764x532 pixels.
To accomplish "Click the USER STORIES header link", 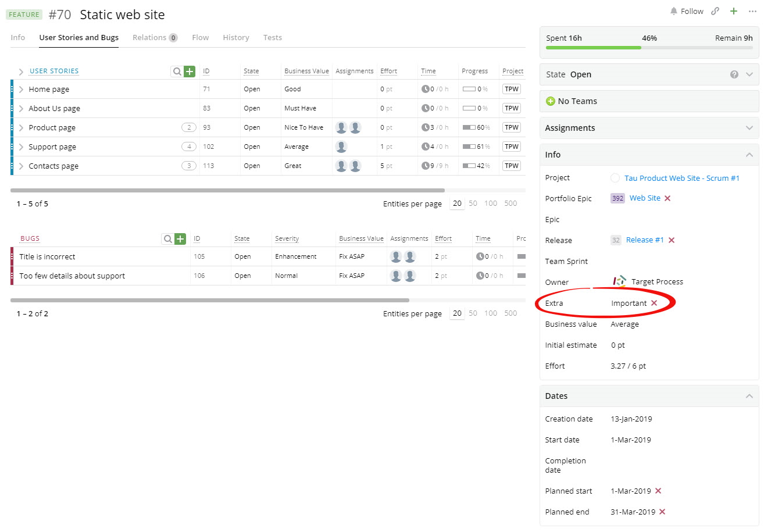I will [54, 71].
